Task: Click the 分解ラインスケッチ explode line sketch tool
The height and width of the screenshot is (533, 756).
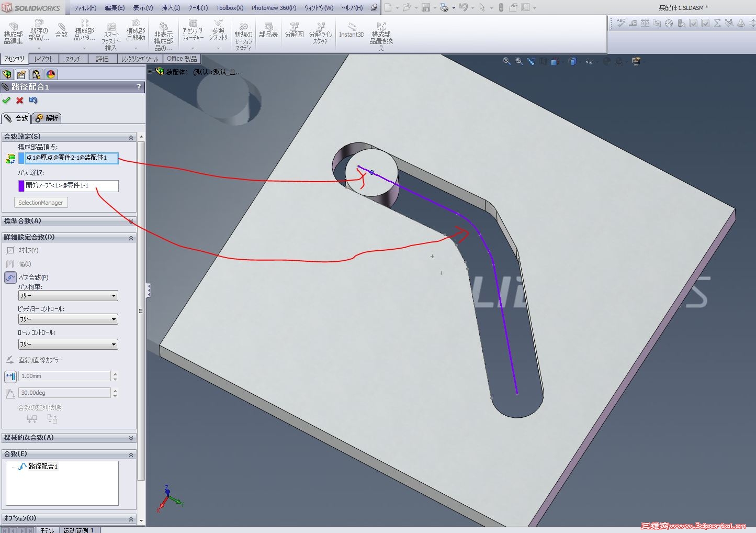Action: point(321,34)
